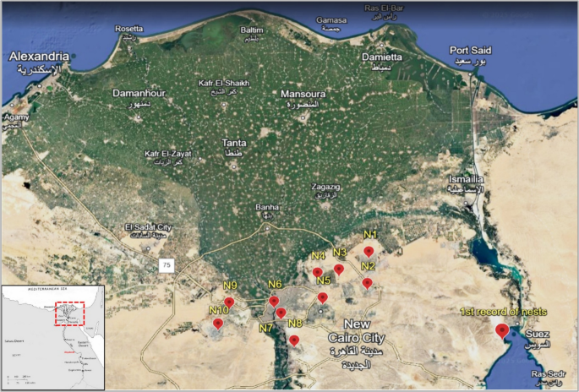This screenshot has height=392, width=579.
Task: Pick the red pin beneath the N6 label
Action: [x=274, y=302]
